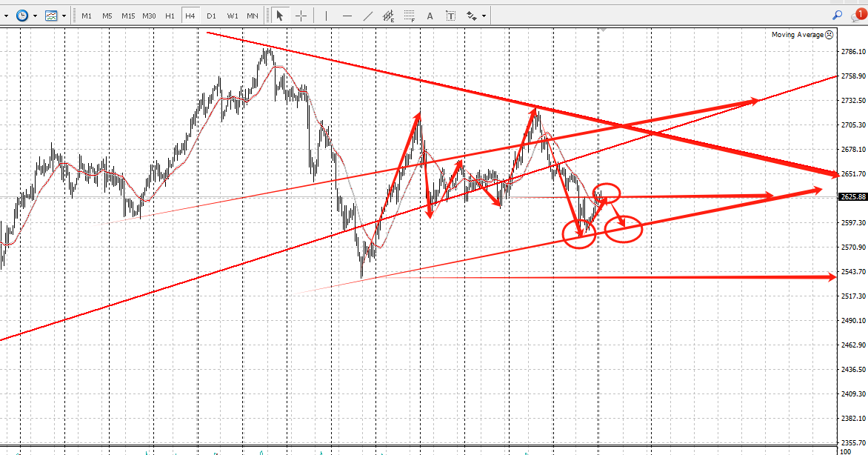Screen dimensions: 868x455
Task: Select the H4 timeframe button
Action: (x=190, y=16)
